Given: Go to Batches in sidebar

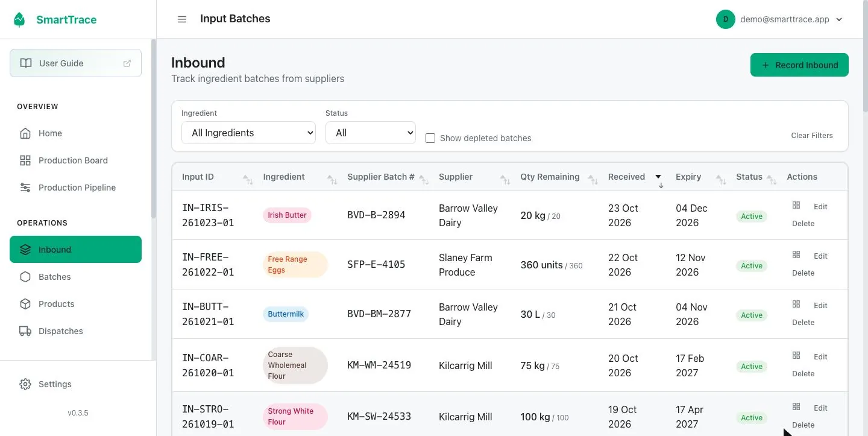Looking at the screenshot, I should click(75, 277).
